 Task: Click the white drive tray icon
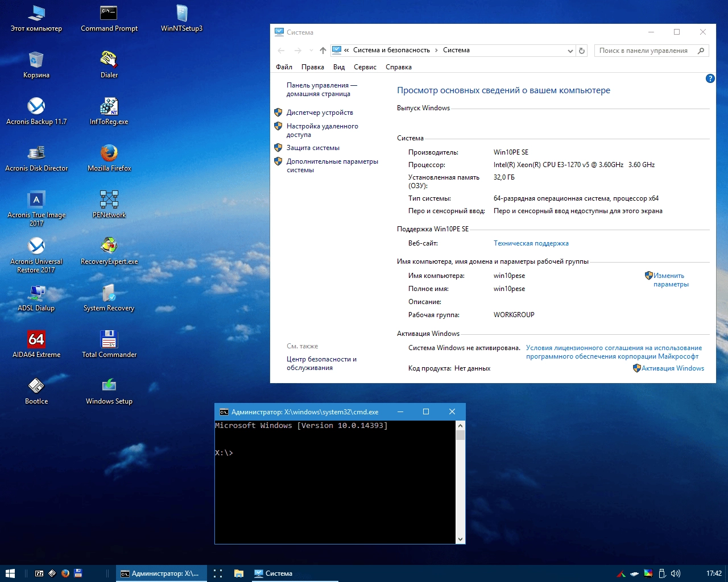click(635, 573)
